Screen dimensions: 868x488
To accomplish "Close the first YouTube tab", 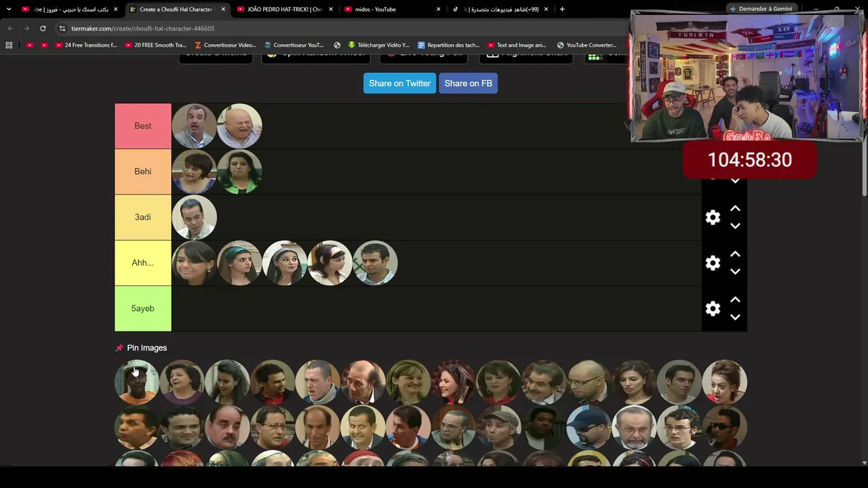I will [115, 9].
